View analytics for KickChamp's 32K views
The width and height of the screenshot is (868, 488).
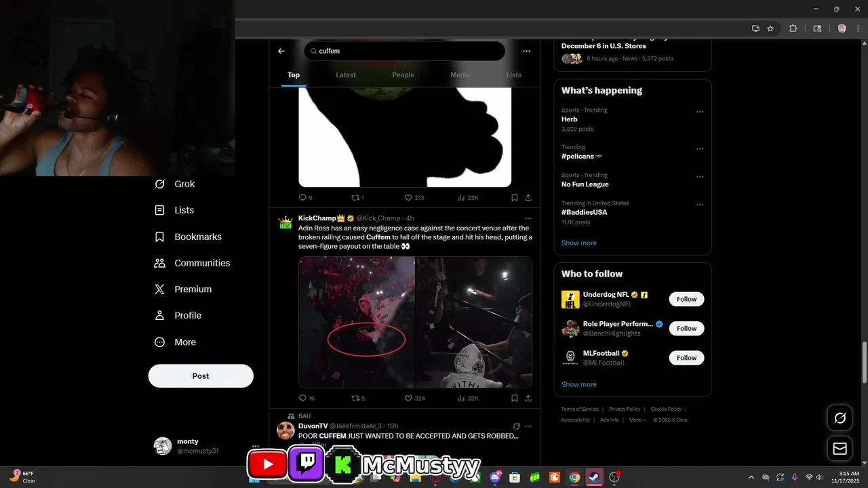click(x=468, y=398)
